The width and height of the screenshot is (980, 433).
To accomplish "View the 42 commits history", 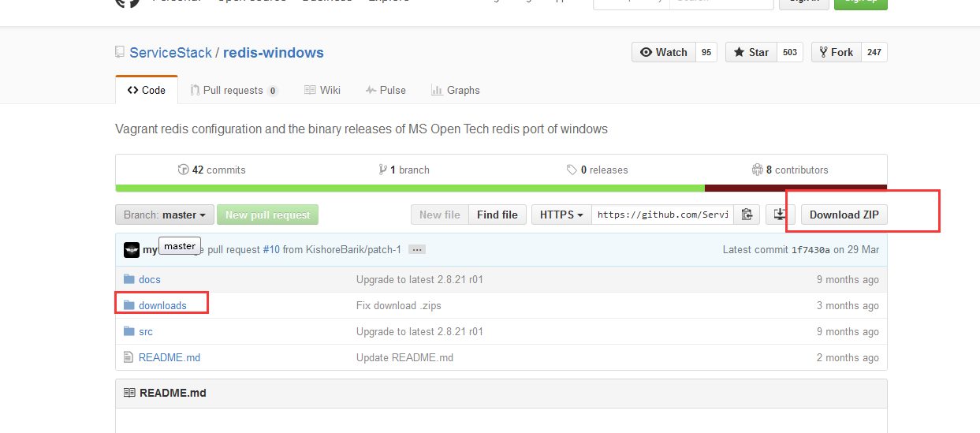I will click(x=211, y=170).
